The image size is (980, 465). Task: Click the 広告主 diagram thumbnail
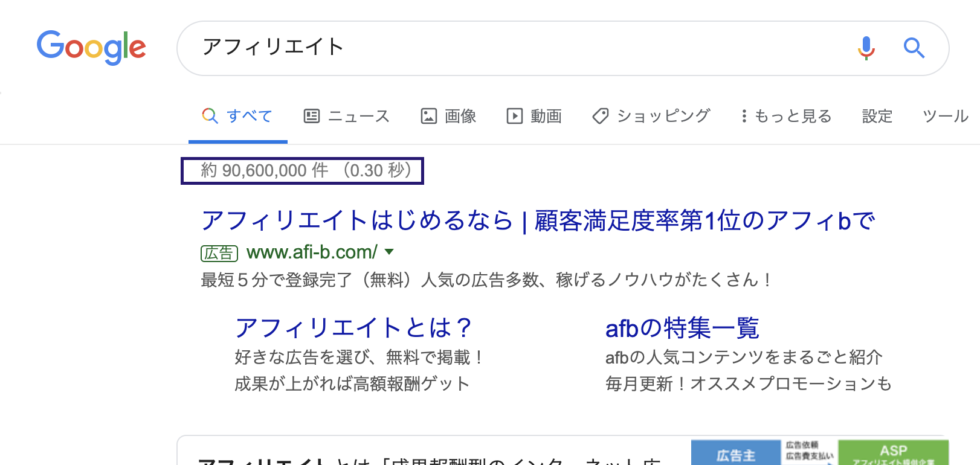pyautogui.click(x=820, y=452)
